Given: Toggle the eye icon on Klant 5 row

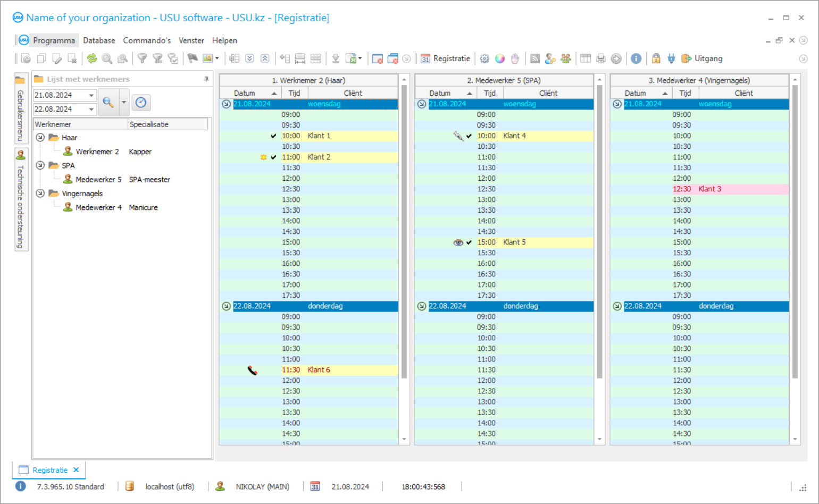Looking at the screenshot, I should [x=458, y=242].
